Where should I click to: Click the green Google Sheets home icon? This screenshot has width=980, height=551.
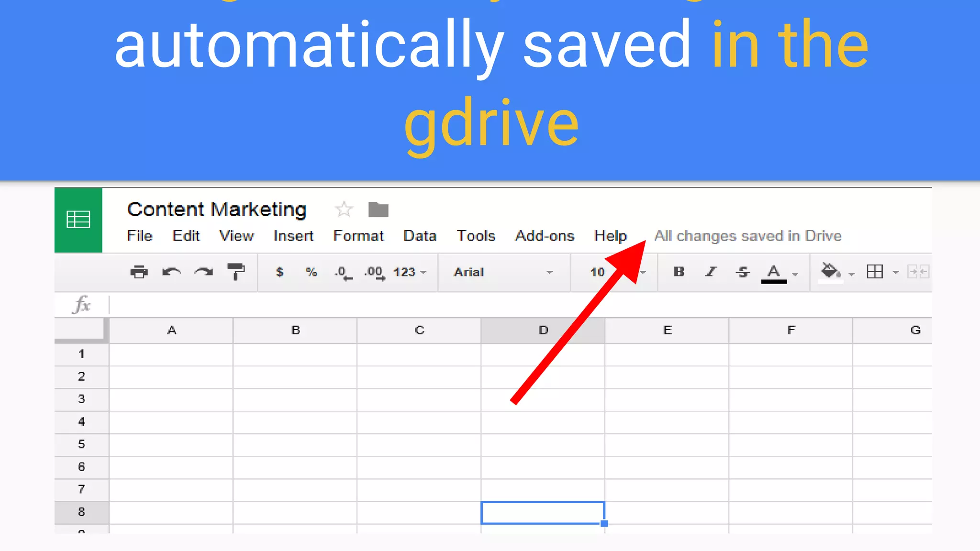(x=78, y=220)
